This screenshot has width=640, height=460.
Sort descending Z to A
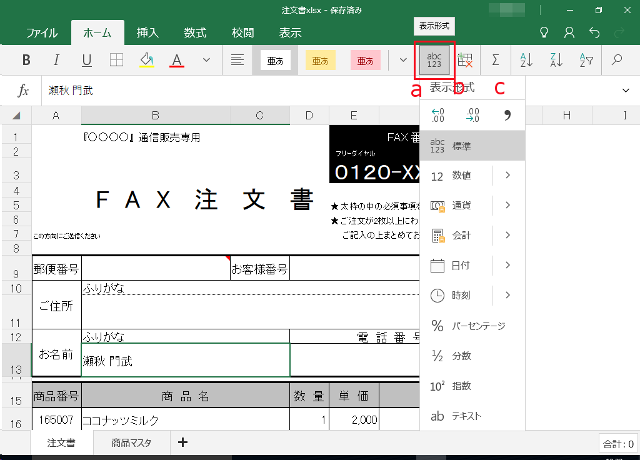(556, 60)
